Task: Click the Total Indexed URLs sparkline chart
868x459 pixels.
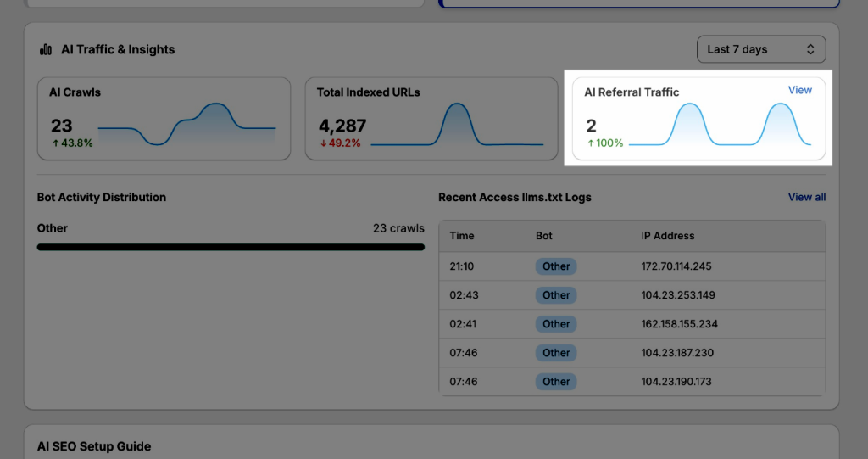Action: pyautogui.click(x=457, y=126)
